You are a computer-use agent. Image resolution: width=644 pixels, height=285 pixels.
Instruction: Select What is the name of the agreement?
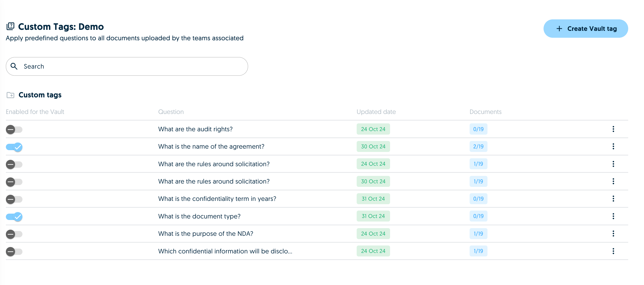point(211,146)
